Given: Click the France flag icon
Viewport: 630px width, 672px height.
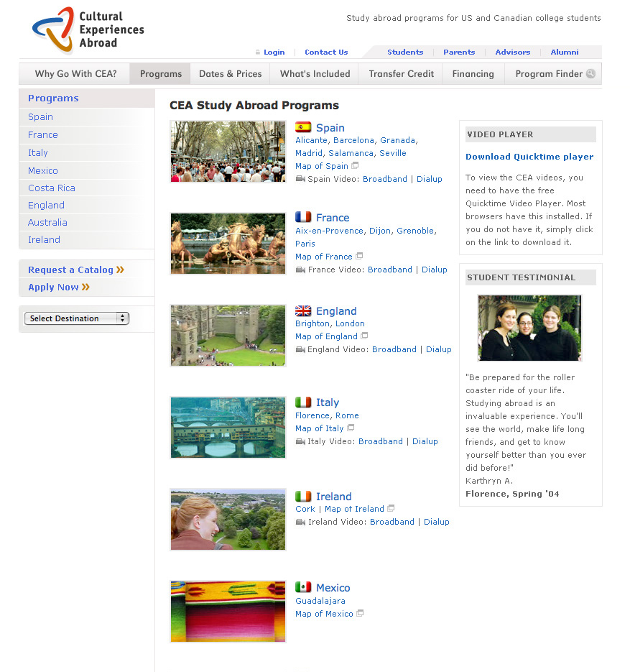Looking at the screenshot, I should pos(303,217).
